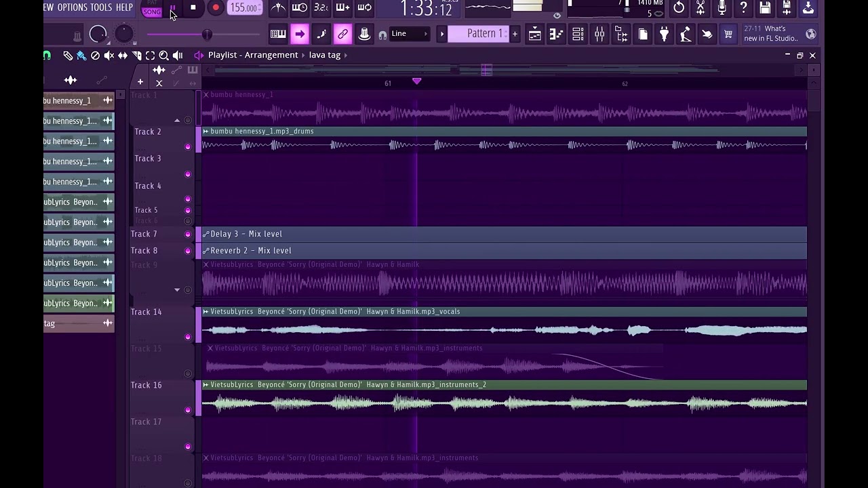
Task: Mute Track 2 with its pink dot
Action: point(188,146)
